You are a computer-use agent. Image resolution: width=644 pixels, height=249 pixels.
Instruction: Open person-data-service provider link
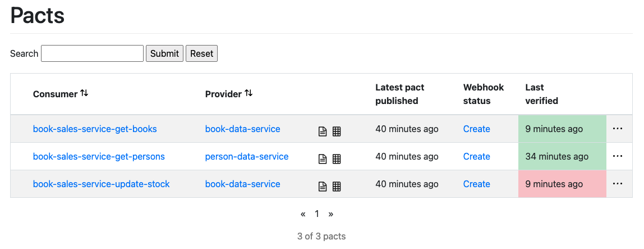click(x=247, y=156)
